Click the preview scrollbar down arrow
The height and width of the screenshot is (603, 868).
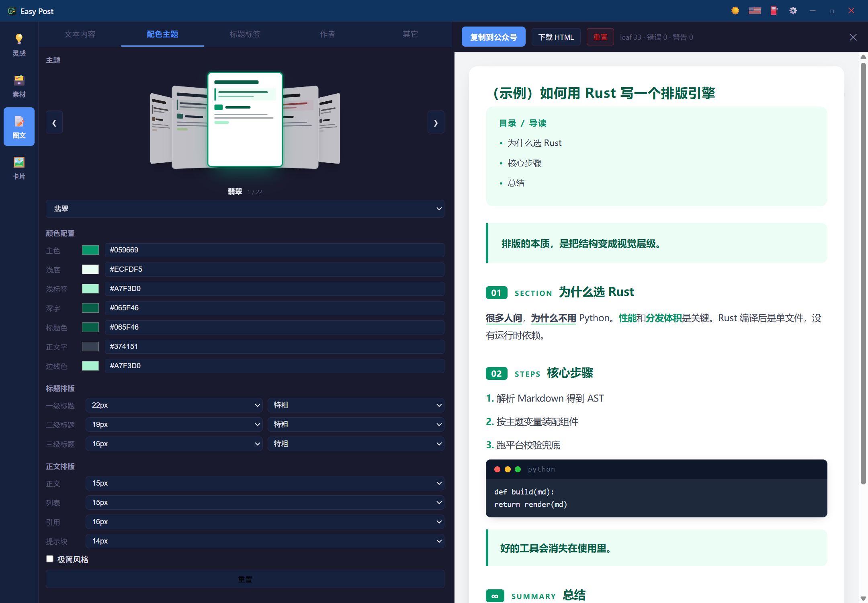[x=863, y=598]
